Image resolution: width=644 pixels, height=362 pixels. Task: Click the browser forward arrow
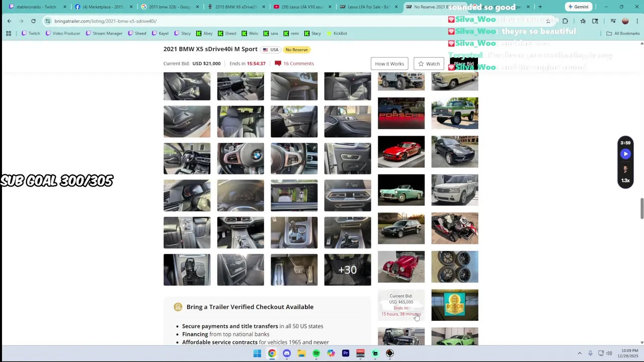pos(21,21)
